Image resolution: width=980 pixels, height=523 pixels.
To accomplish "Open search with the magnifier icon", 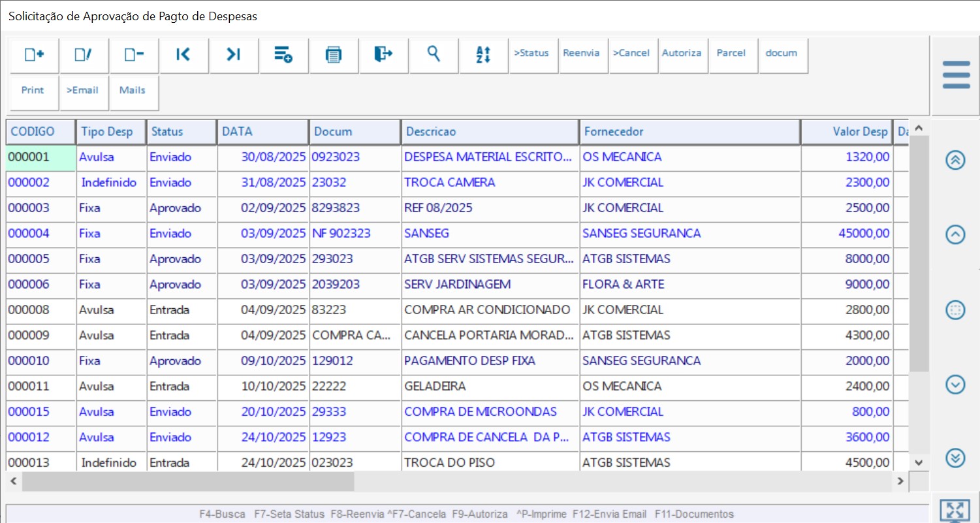I will (x=434, y=54).
